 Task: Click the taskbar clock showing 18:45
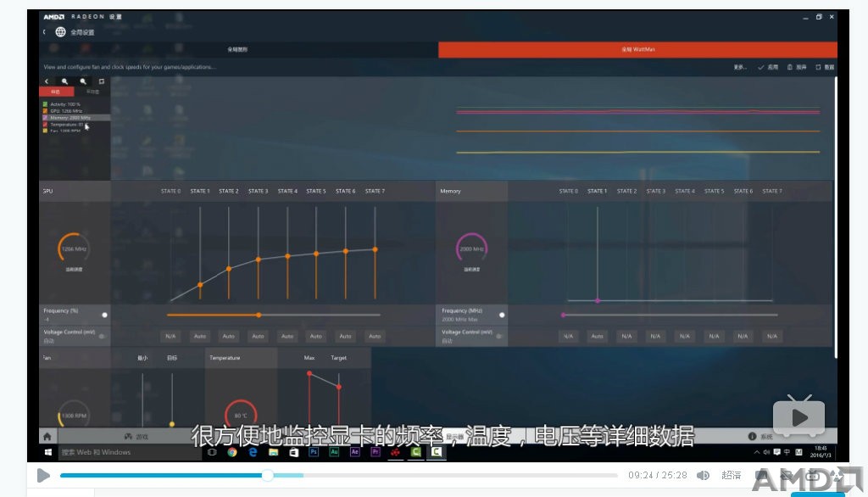(x=821, y=451)
